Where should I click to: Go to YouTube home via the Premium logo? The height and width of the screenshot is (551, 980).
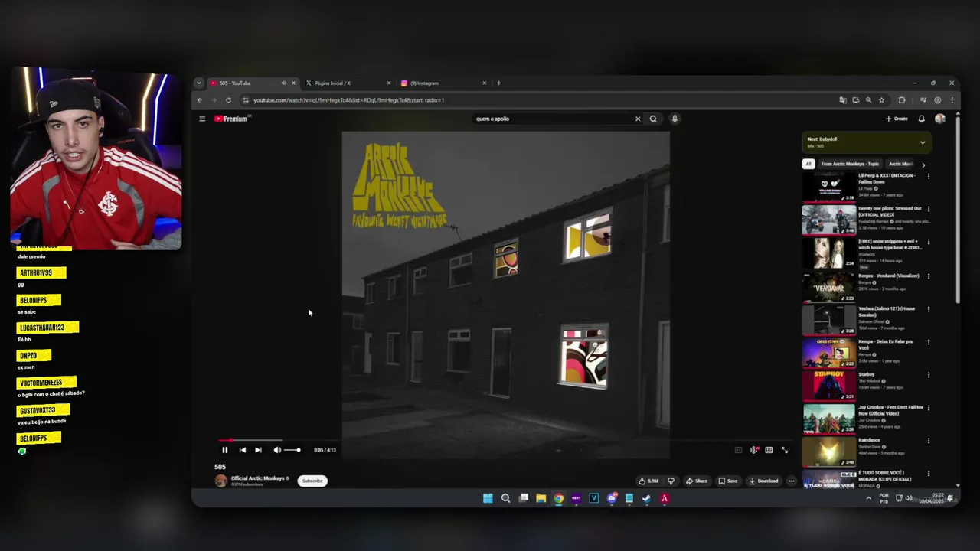[232, 119]
